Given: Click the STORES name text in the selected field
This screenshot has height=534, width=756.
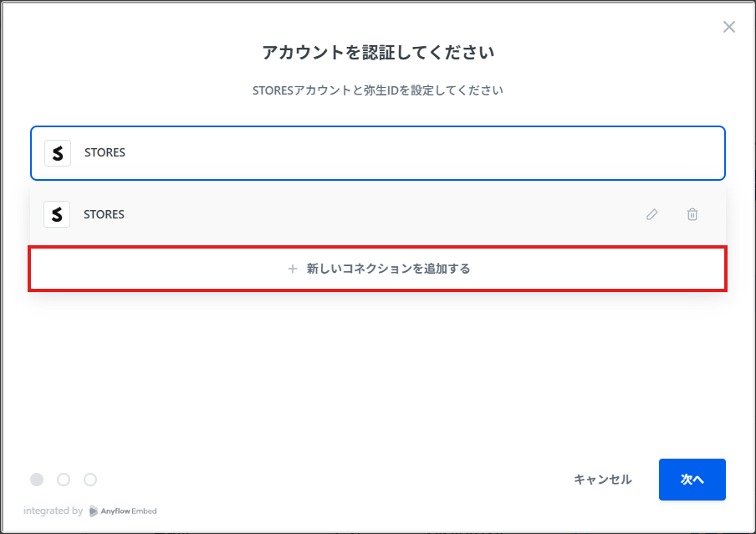Looking at the screenshot, I should [x=105, y=152].
